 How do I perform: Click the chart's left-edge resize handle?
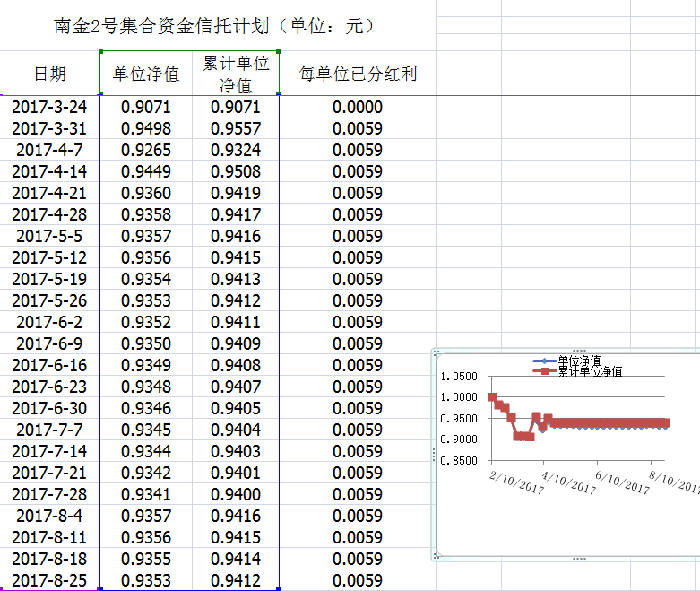pyautogui.click(x=434, y=455)
